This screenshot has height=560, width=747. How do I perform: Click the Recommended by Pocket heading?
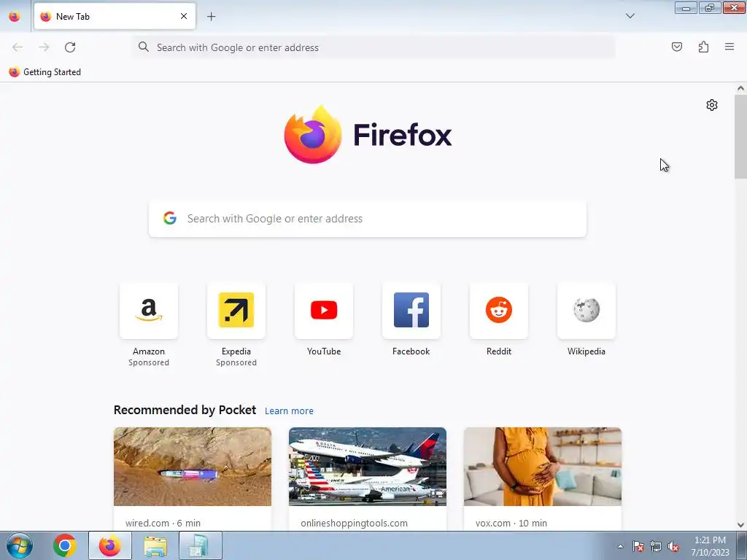click(185, 410)
